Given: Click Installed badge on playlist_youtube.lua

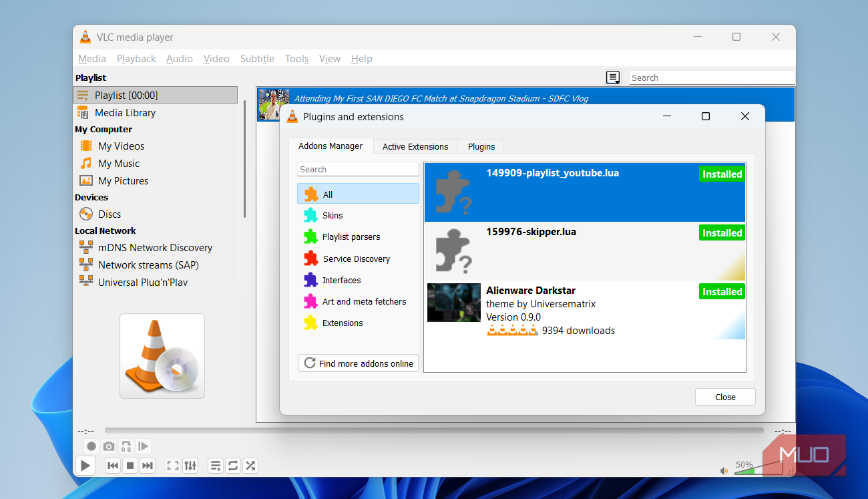Looking at the screenshot, I should [x=722, y=174].
